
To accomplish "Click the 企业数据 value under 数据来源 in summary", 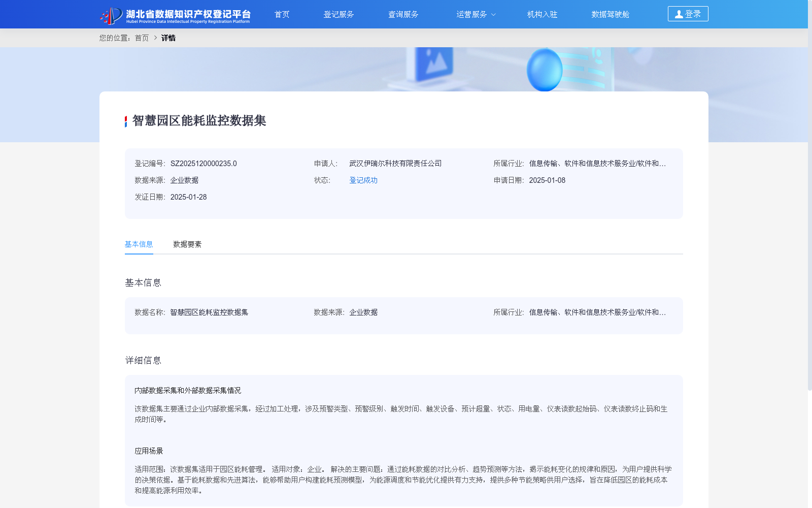I will pyautogui.click(x=184, y=180).
